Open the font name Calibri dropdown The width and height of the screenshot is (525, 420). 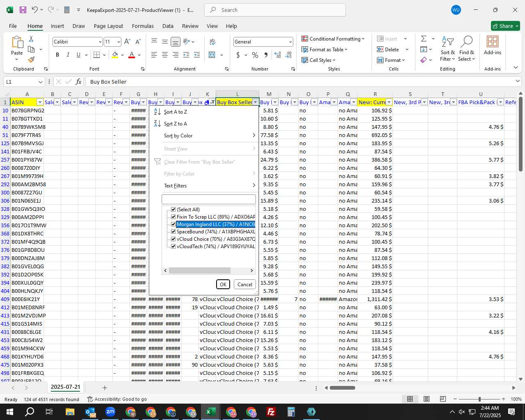[100, 42]
